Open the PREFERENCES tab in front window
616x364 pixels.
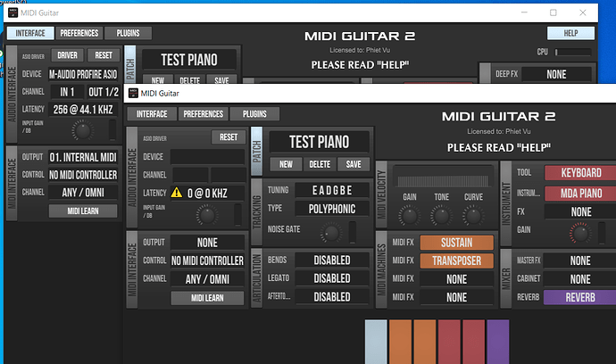[x=204, y=114]
